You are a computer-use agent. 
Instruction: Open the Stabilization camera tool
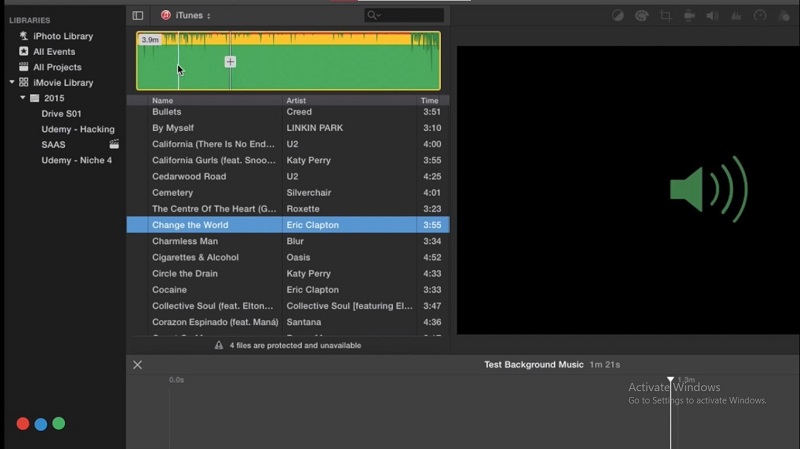(x=689, y=16)
